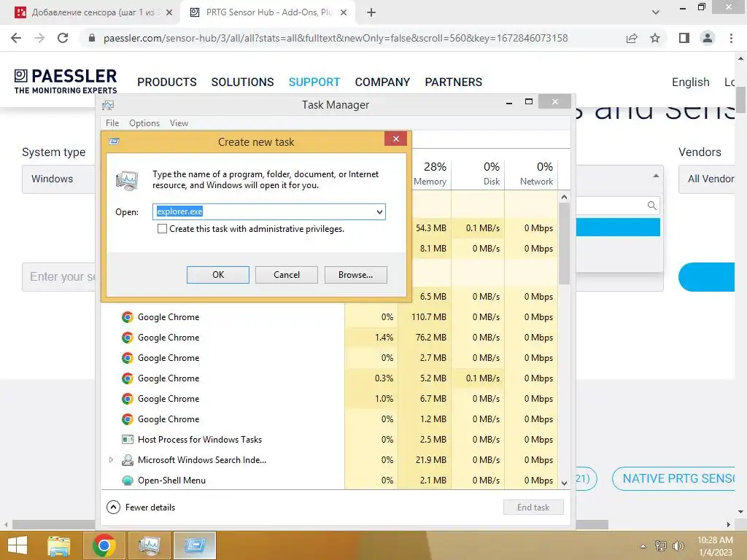
Task: Switch to the PRTG Sensor Hub tab
Action: coord(267,12)
